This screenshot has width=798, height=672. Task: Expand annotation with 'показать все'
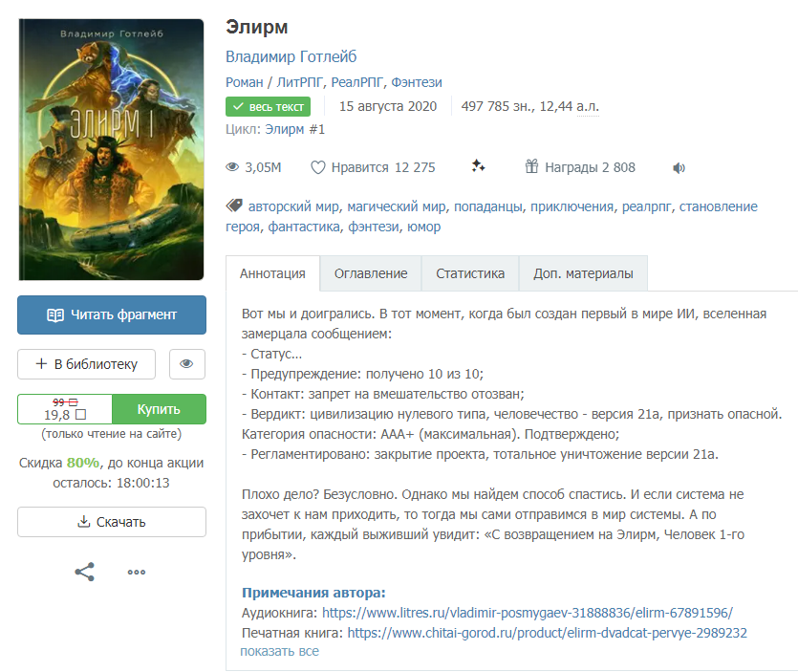279,651
